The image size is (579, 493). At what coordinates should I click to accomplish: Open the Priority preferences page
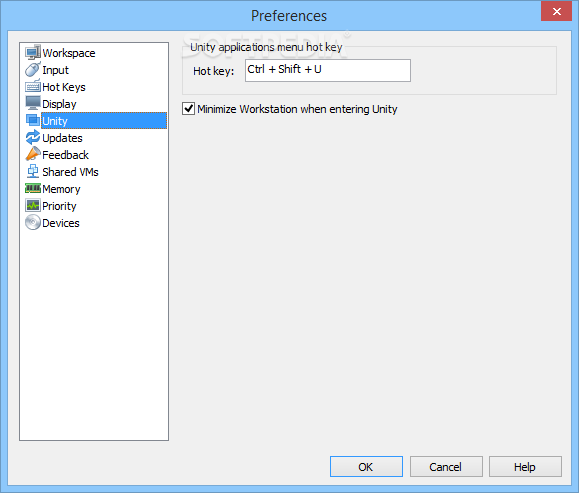(59, 206)
